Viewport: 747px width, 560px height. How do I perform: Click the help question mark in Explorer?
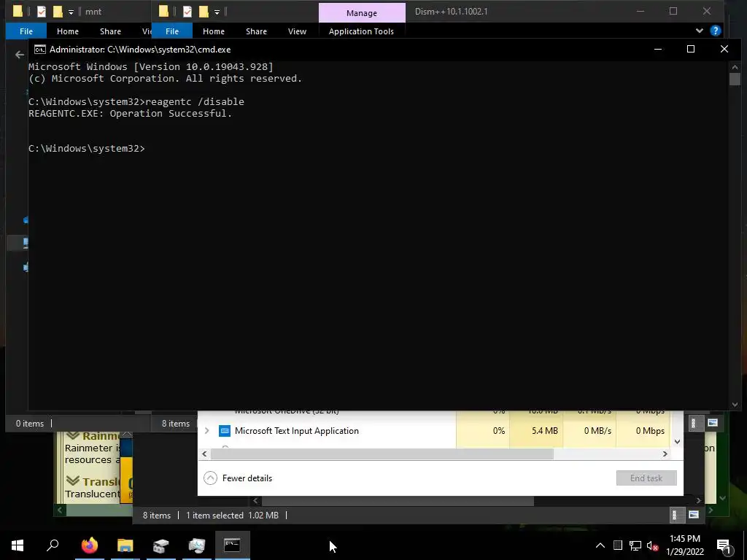[716, 31]
